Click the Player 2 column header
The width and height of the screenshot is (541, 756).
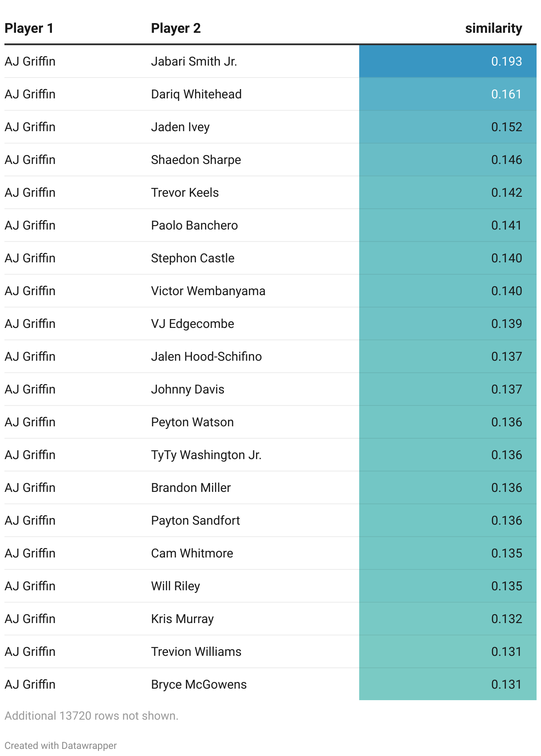[x=176, y=28]
